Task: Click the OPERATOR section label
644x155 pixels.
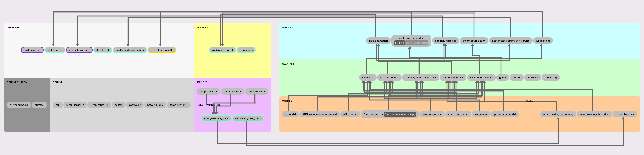Action: [13, 27]
